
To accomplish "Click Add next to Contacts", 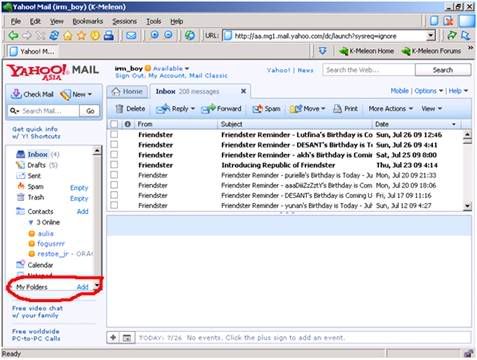I will click(82, 211).
